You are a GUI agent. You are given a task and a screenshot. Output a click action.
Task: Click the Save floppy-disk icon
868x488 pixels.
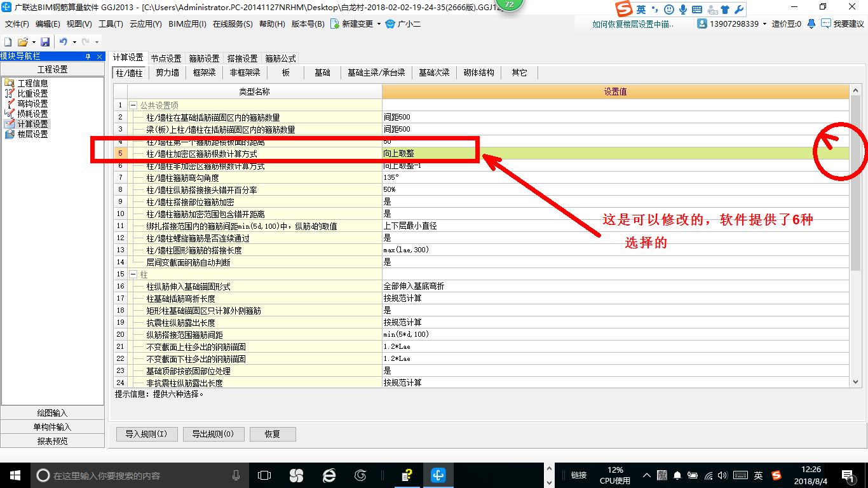pos(45,42)
